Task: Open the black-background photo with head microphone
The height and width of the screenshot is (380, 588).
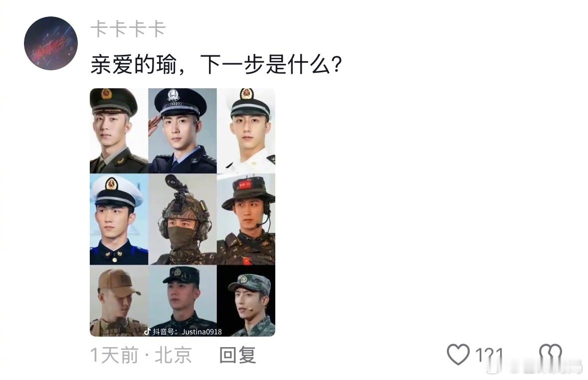Action: pyautogui.click(x=246, y=301)
